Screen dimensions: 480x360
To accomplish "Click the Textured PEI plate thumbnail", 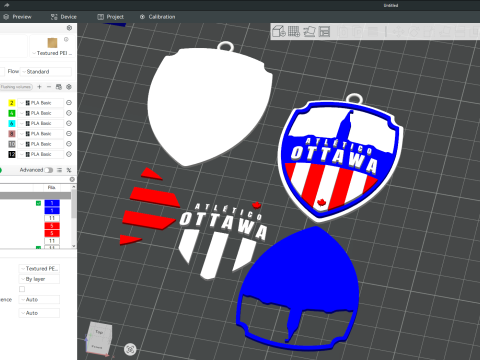I will tap(52, 43).
